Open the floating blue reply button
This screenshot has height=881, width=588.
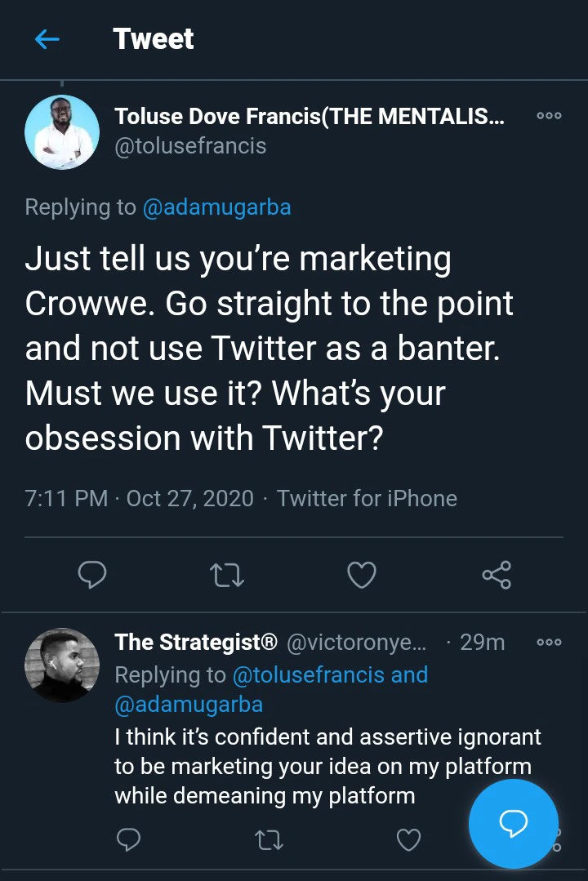click(513, 824)
